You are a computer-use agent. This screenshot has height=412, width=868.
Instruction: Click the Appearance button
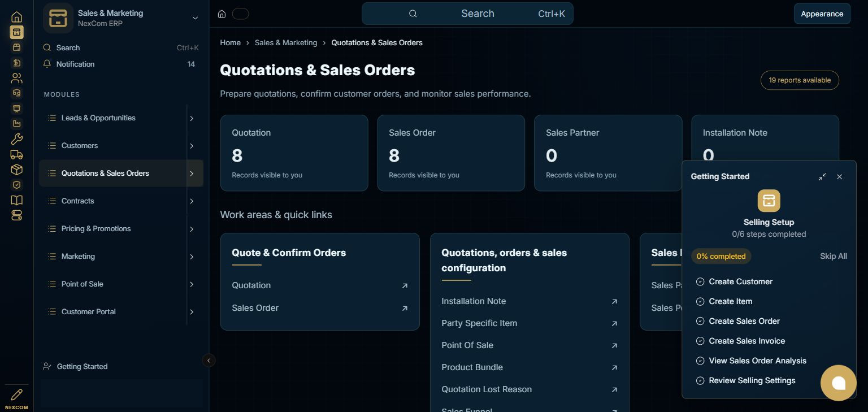point(822,14)
